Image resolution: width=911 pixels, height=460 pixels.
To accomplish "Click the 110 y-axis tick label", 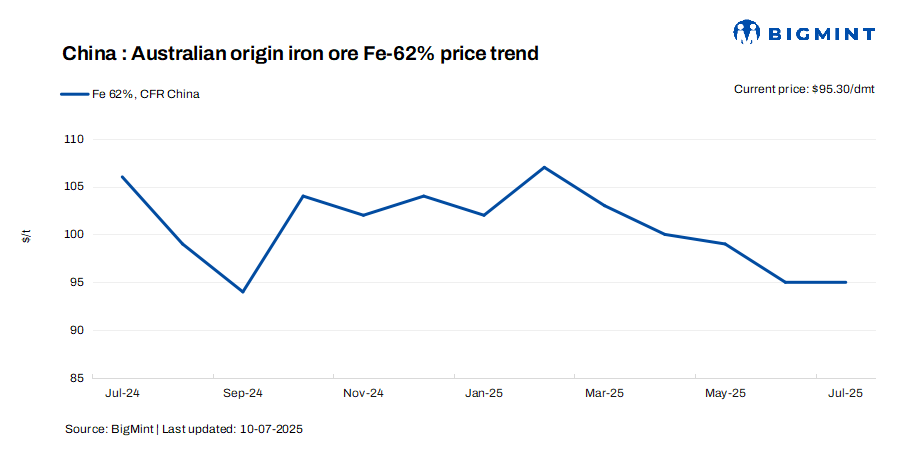I will [x=74, y=139].
